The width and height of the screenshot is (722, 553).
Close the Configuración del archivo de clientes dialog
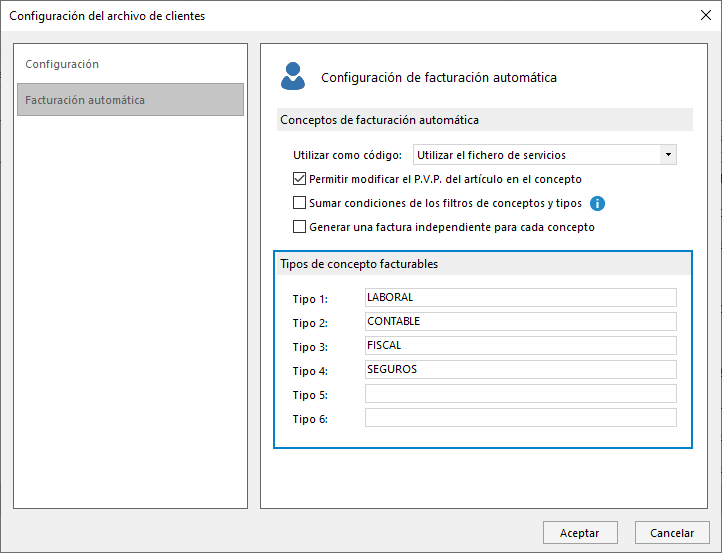(705, 15)
